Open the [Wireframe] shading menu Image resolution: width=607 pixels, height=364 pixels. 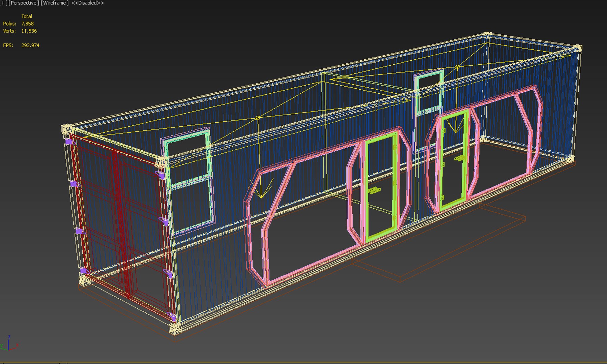[54, 3]
